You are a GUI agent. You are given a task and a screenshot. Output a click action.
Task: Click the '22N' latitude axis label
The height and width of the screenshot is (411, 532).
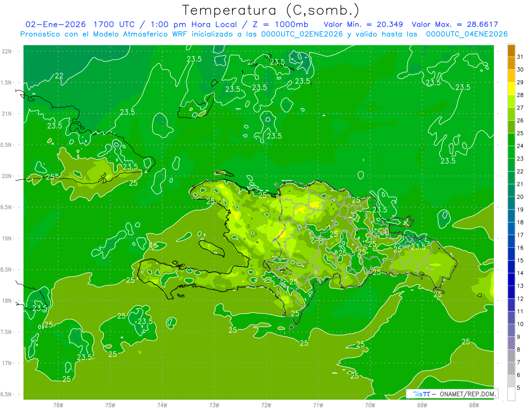pyautogui.click(x=7, y=51)
